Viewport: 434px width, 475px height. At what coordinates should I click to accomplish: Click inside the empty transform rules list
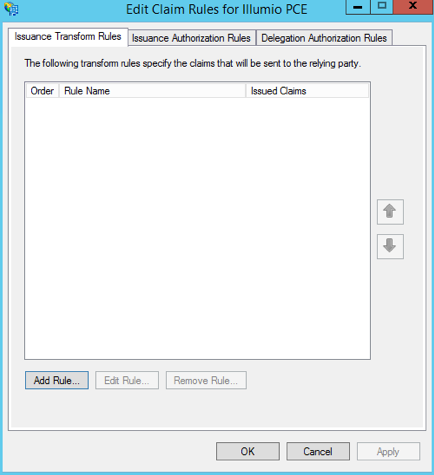[197, 228]
